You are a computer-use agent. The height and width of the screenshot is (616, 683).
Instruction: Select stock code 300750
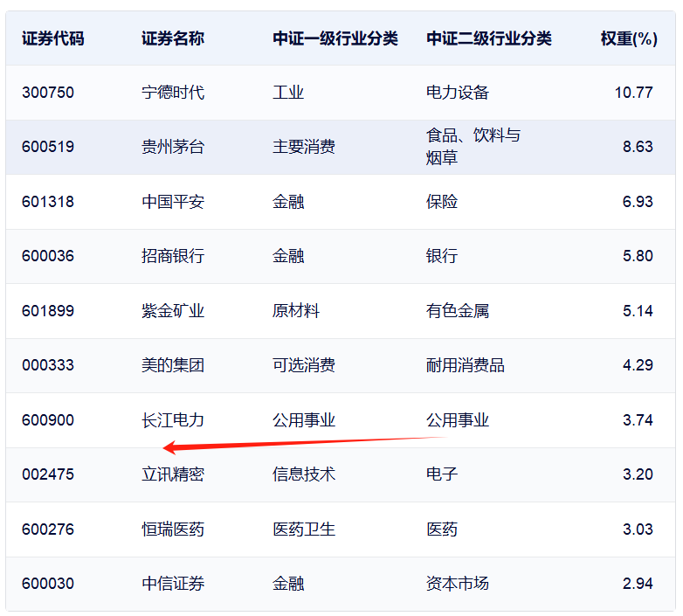coord(48,93)
